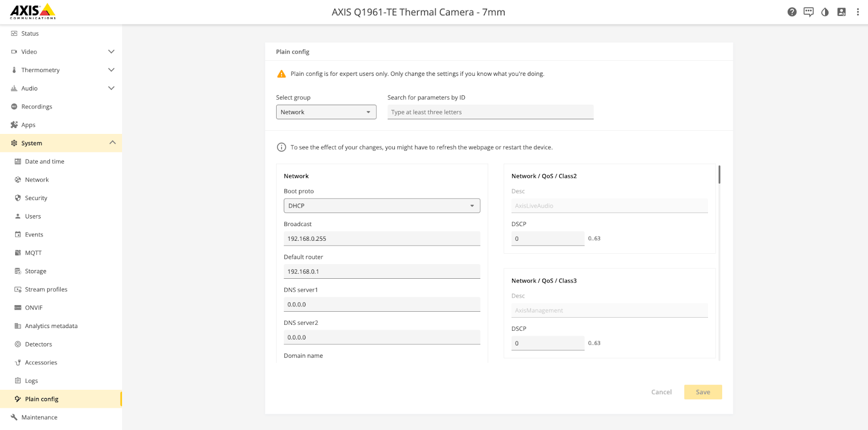Open help via the question mark icon

click(792, 12)
